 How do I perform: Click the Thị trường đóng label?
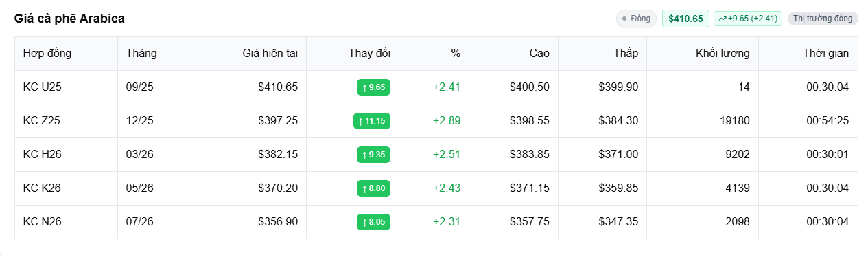pyautogui.click(x=823, y=19)
